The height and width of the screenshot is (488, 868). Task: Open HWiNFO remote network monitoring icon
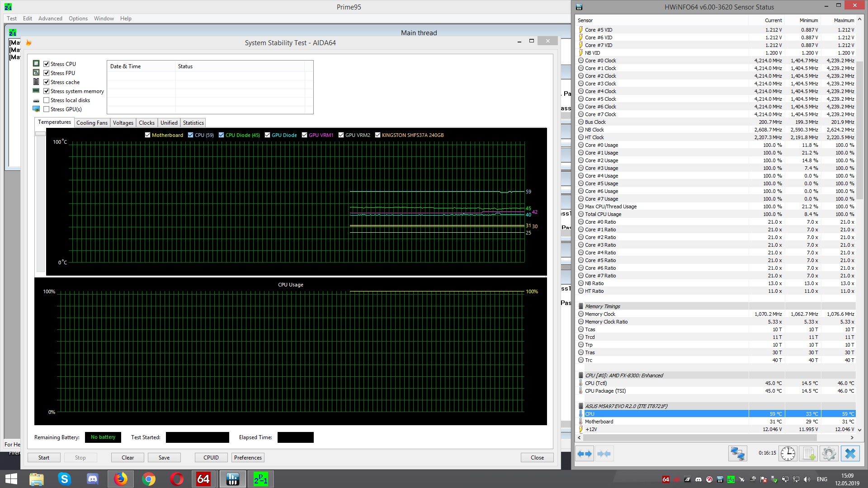tap(737, 454)
